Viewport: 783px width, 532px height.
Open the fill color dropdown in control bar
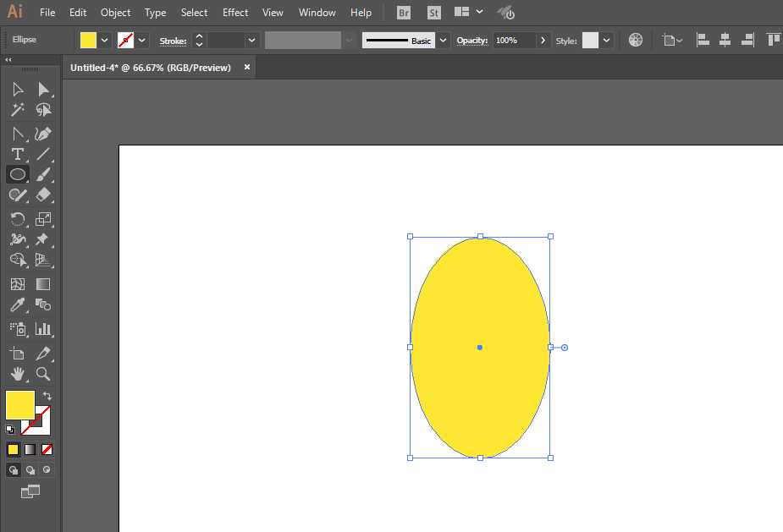(105, 40)
